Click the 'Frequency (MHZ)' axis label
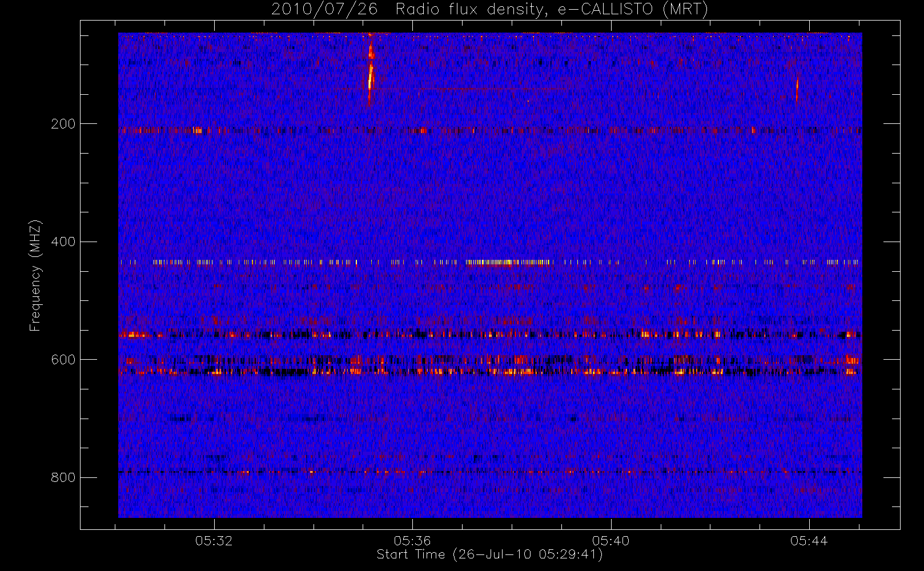The image size is (924, 571). point(35,275)
